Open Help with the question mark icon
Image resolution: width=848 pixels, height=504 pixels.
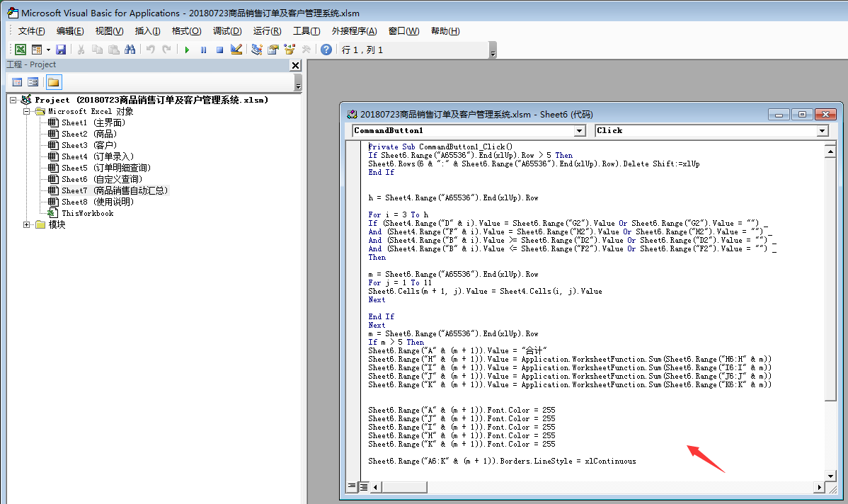point(326,50)
